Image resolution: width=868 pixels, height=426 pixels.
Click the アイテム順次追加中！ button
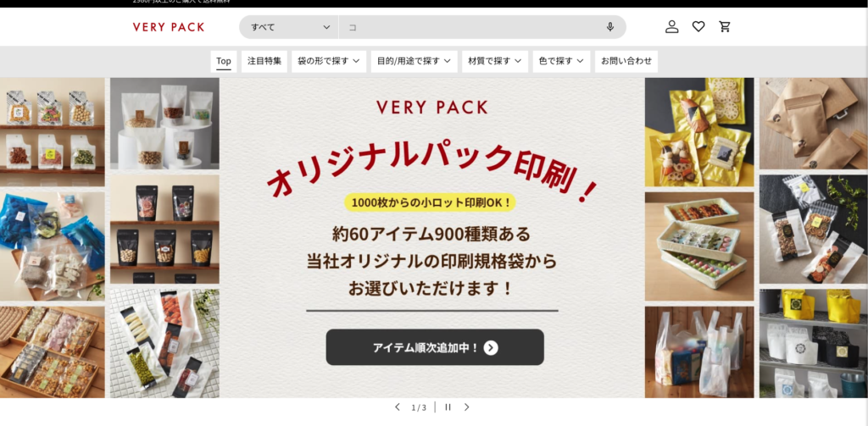435,347
